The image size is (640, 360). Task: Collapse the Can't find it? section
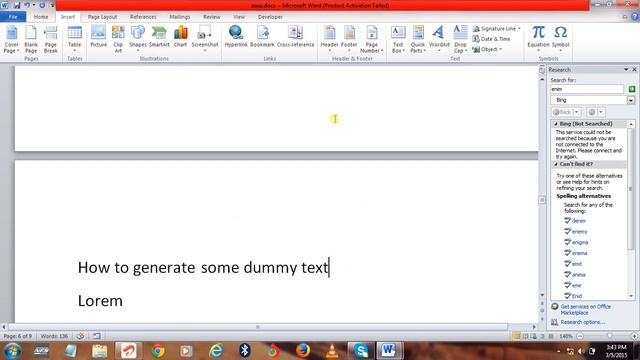[x=556, y=164]
